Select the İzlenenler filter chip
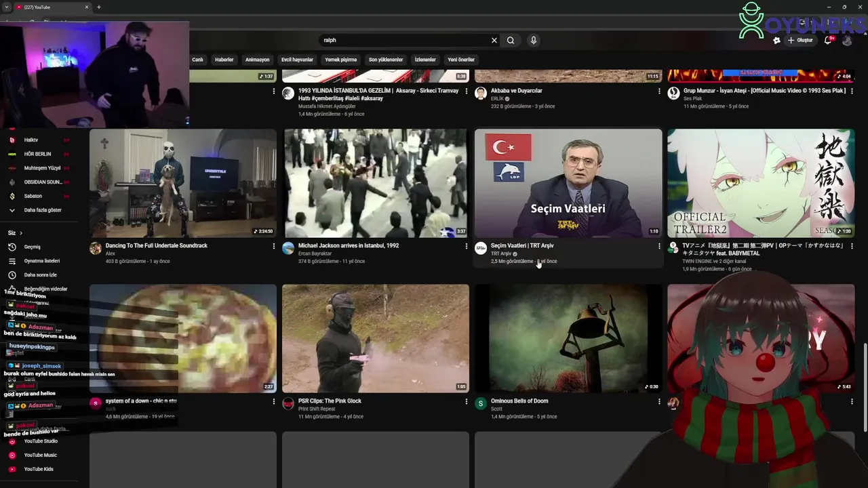 pyautogui.click(x=425, y=60)
